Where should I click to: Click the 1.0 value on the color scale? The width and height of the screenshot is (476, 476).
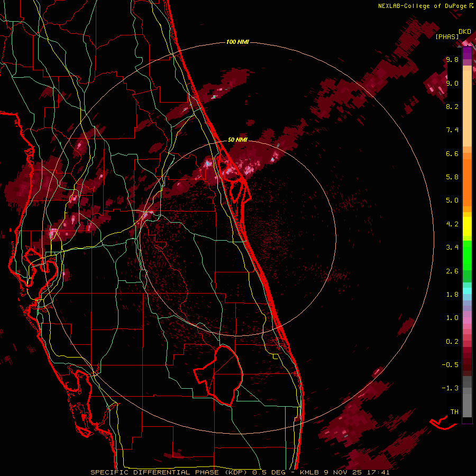pos(452,318)
